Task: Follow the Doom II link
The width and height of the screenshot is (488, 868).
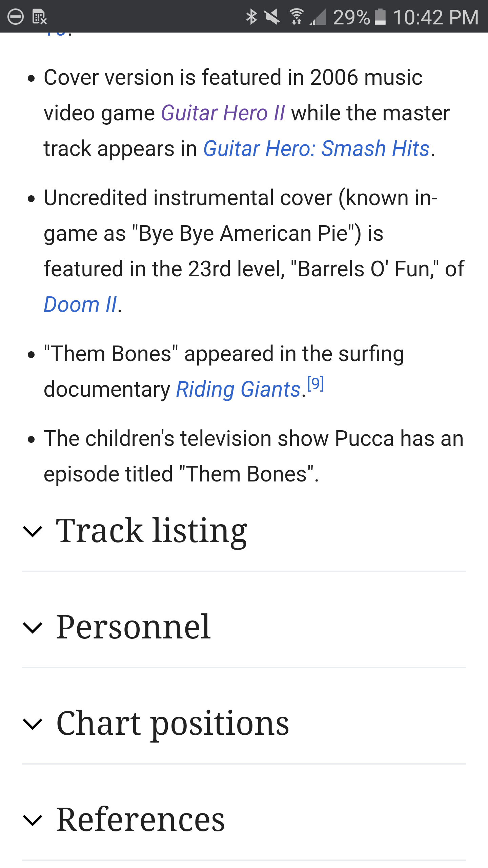Action: (x=80, y=304)
